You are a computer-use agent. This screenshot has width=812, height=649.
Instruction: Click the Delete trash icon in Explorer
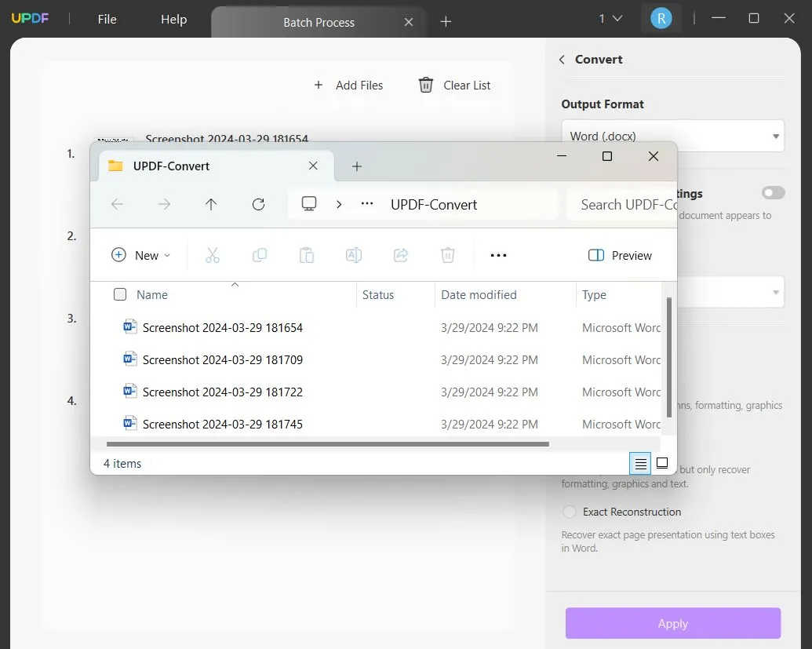point(448,255)
